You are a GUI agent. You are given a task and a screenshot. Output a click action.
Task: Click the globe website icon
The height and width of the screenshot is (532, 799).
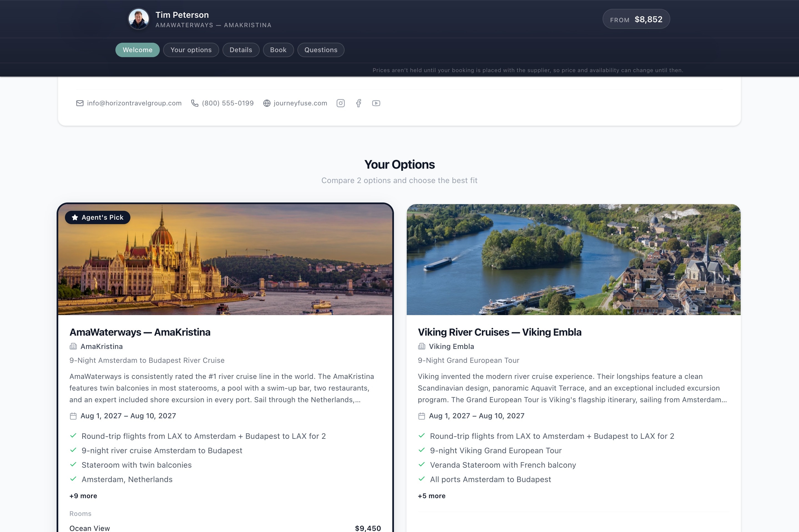click(267, 103)
